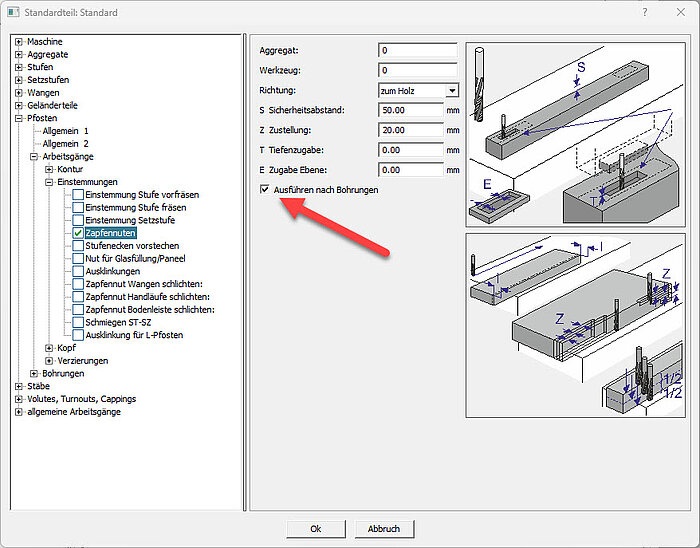Image resolution: width=700 pixels, height=548 pixels.
Task: Check Zapfennut Wangen schlichten box
Action: tap(78, 284)
